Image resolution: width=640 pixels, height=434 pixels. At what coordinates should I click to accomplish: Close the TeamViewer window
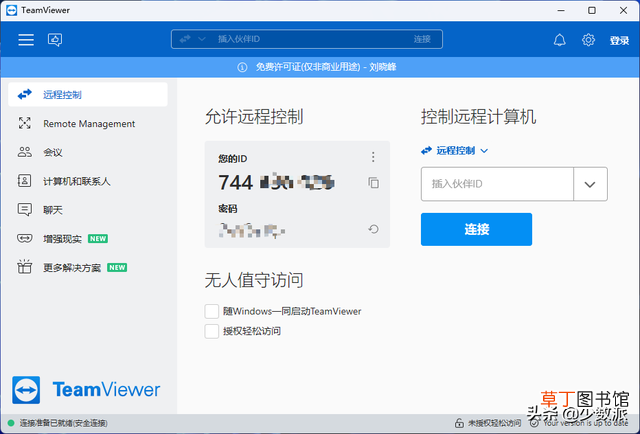point(623,10)
